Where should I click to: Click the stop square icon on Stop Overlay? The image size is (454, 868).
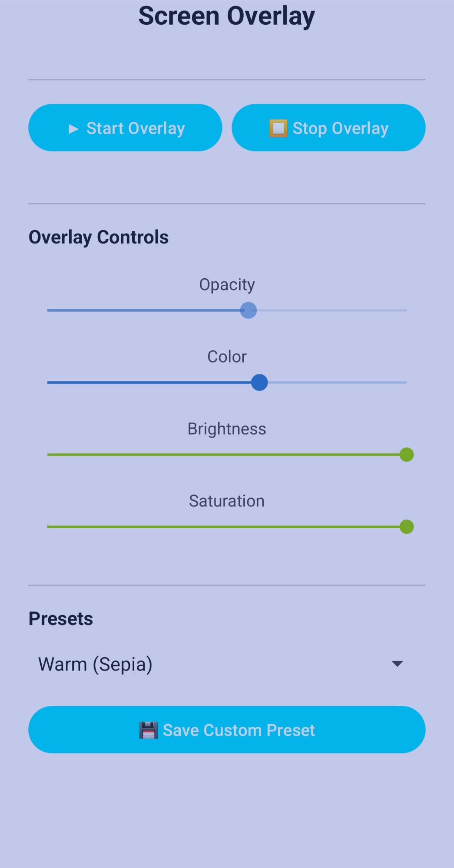pos(278,128)
